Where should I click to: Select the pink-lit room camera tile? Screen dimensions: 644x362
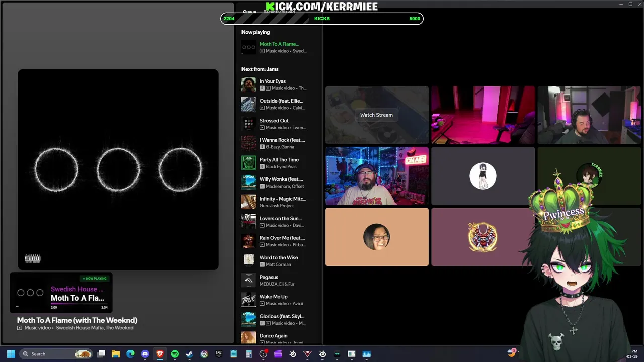tap(483, 115)
